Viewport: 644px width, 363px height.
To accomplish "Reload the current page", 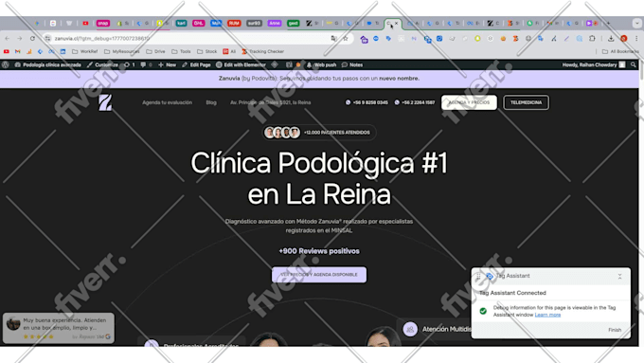I will pos(32,38).
